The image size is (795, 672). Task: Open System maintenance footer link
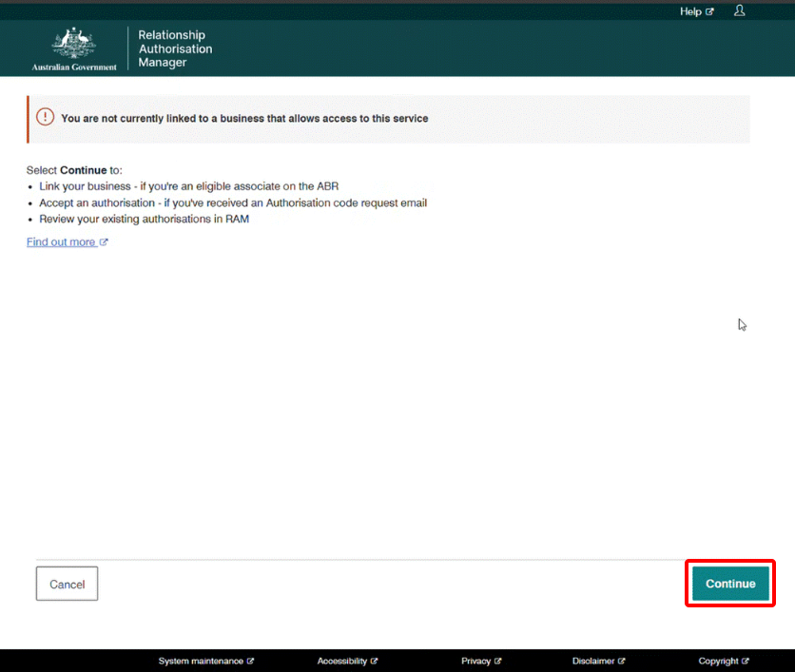pyautogui.click(x=202, y=661)
